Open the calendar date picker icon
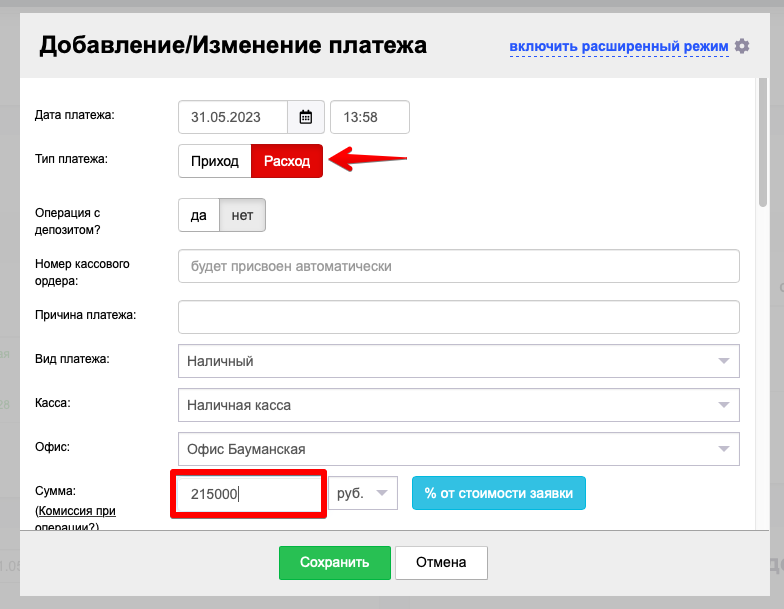Image resolution: width=784 pixels, height=609 pixels. coord(306,117)
